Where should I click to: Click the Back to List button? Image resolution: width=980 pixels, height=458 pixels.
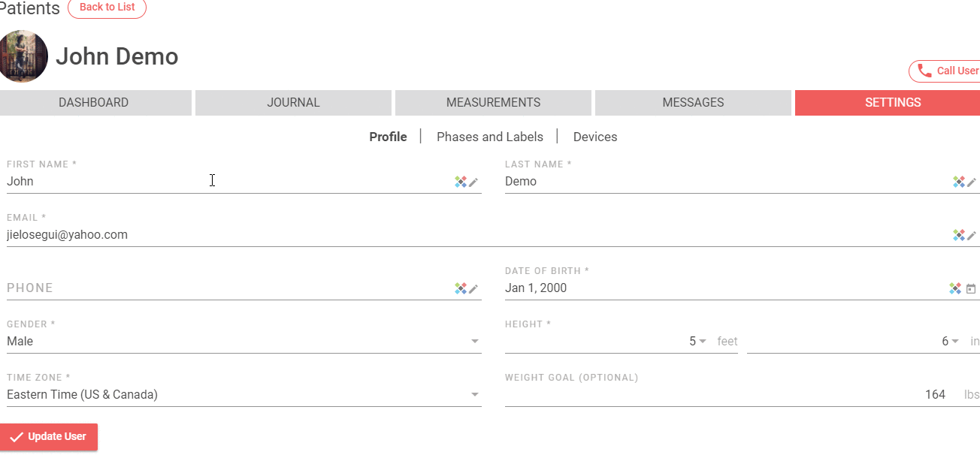pyautogui.click(x=107, y=8)
